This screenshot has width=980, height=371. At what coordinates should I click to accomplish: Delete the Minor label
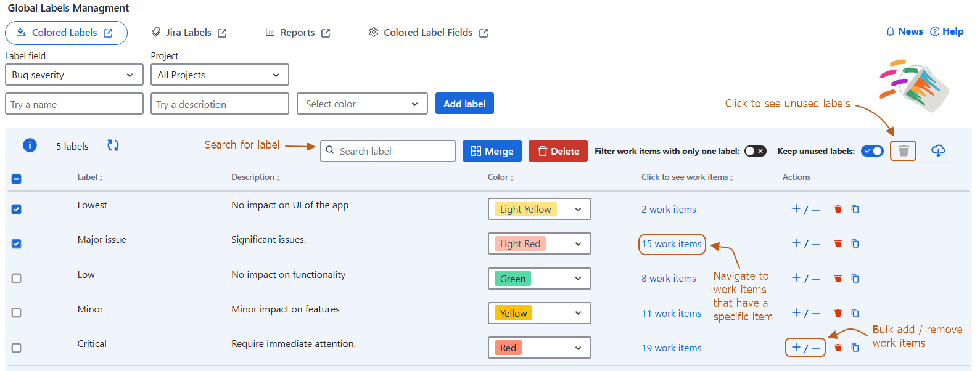coord(838,313)
